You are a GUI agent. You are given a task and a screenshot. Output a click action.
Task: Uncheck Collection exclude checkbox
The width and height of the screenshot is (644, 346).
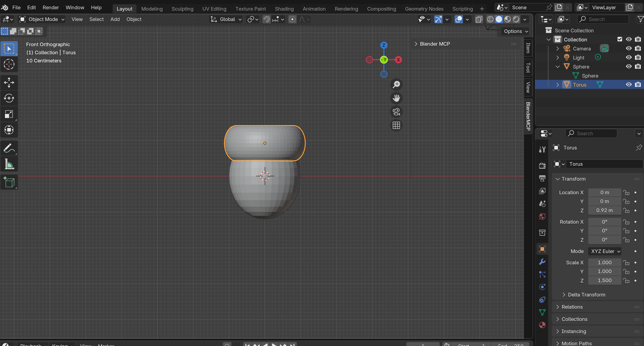tap(620, 39)
